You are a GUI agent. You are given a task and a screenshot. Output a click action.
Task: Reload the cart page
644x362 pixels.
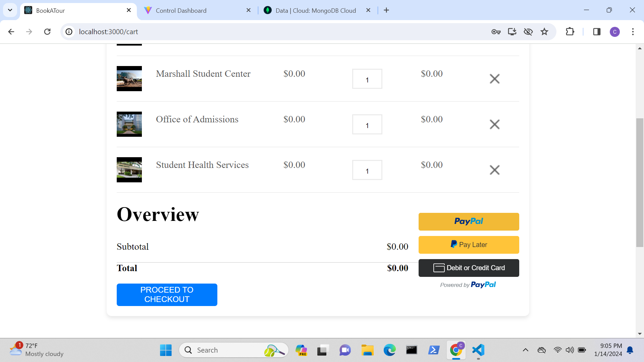tap(47, 32)
